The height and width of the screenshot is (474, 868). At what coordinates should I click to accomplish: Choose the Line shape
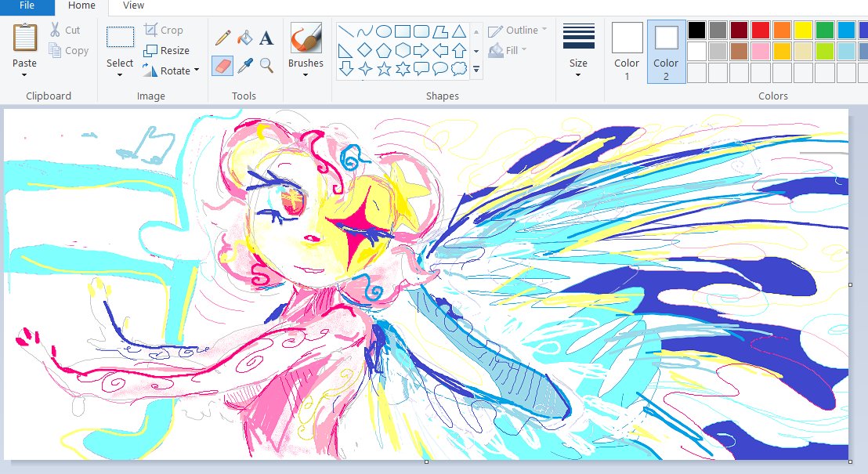click(346, 31)
